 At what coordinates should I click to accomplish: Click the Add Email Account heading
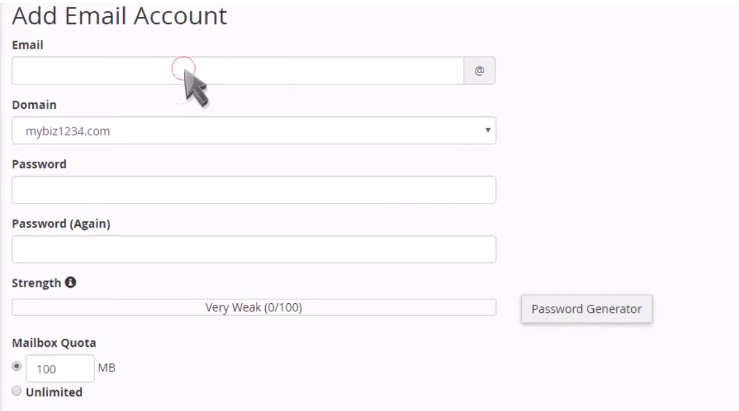119,16
